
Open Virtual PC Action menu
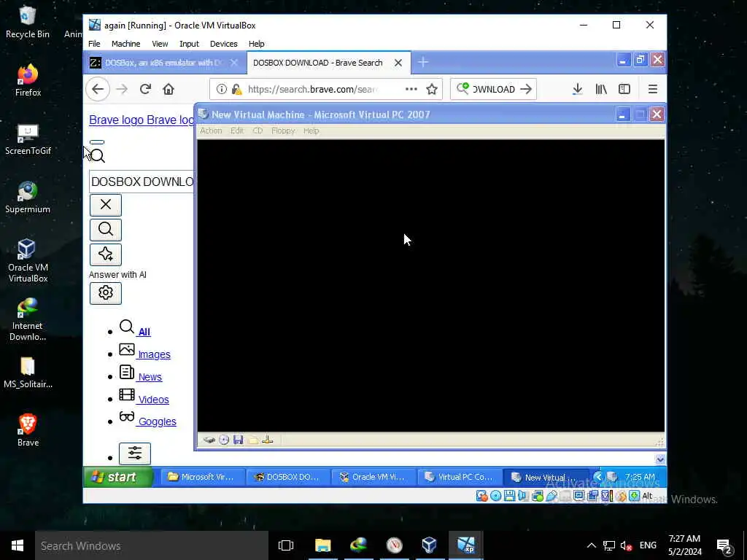(211, 131)
